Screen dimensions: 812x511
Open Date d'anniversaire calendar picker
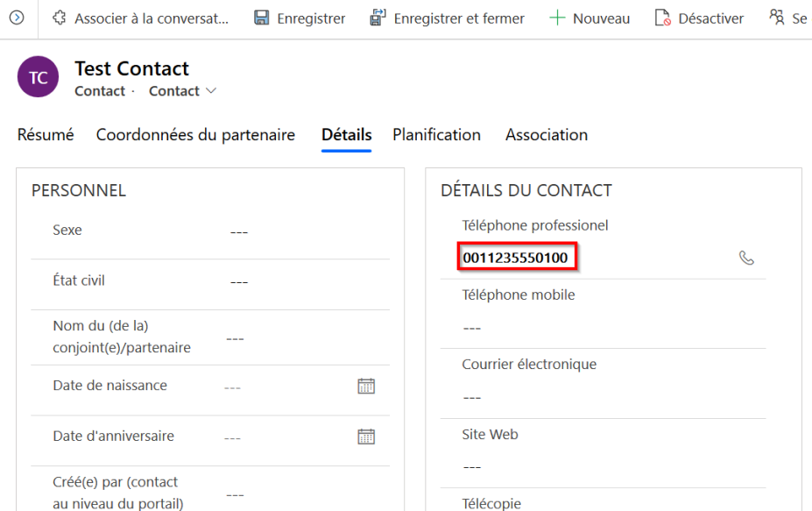(x=366, y=436)
